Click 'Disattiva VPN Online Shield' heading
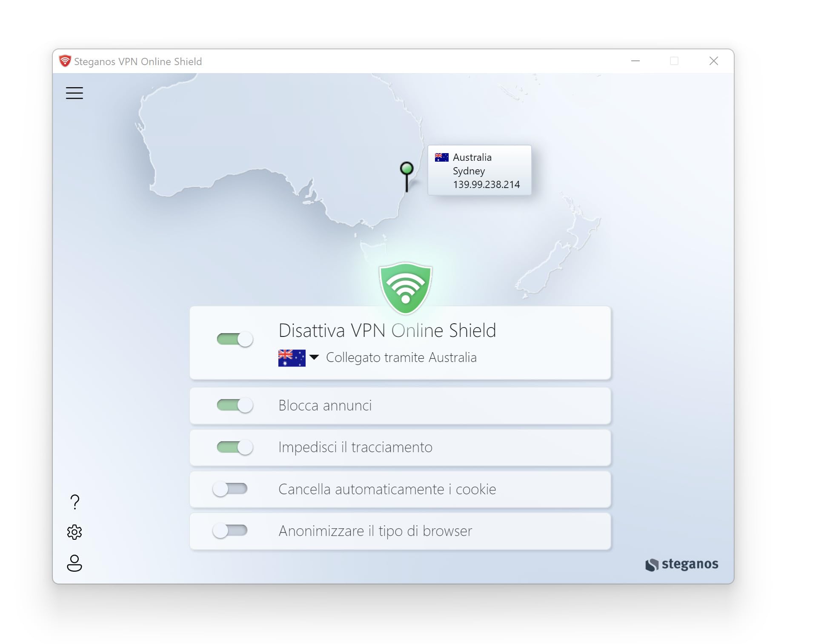830x644 pixels. tap(387, 331)
